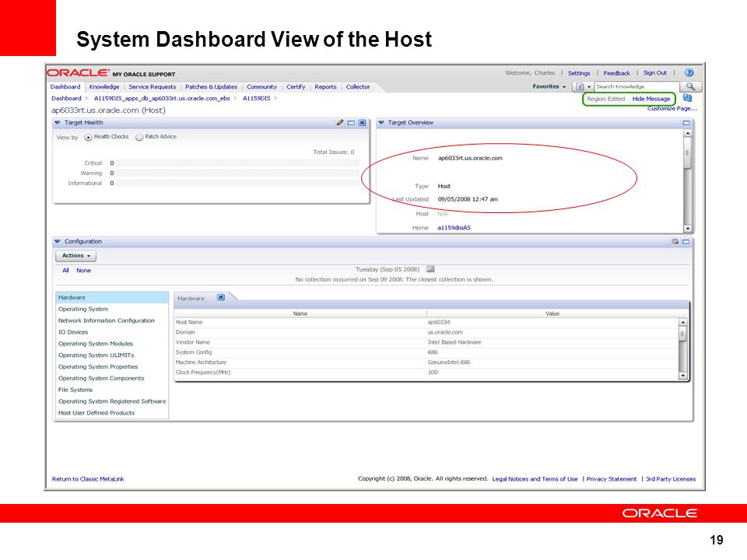The height and width of the screenshot is (560, 747).
Task: Open the calendar icon next to collection date
Action: point(430,269)
